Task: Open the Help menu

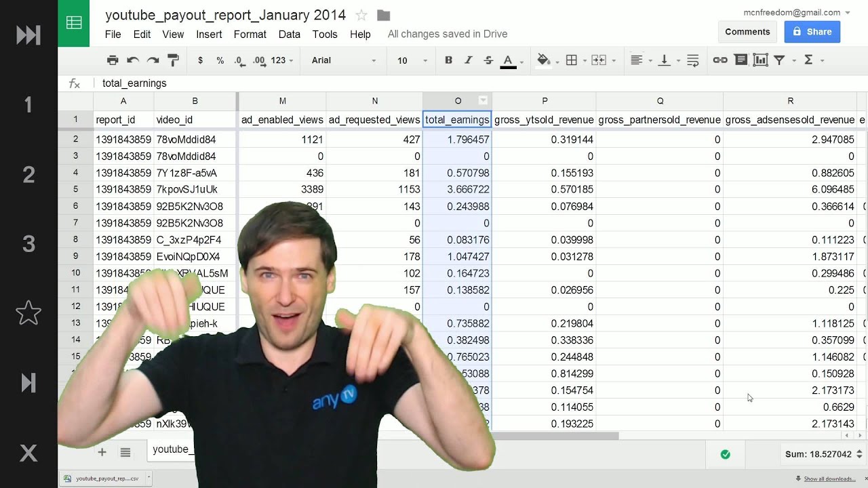Action: [x=360, y=34]
